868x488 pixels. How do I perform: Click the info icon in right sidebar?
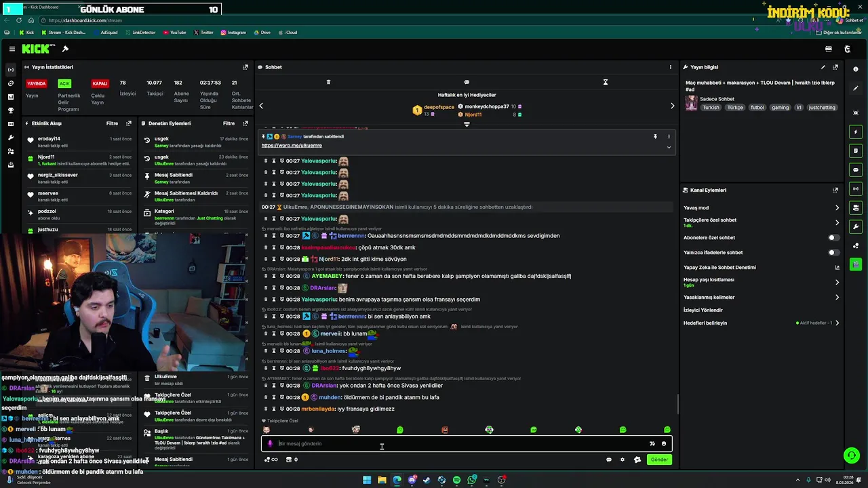pyautogui.click(x=856, y=69)
